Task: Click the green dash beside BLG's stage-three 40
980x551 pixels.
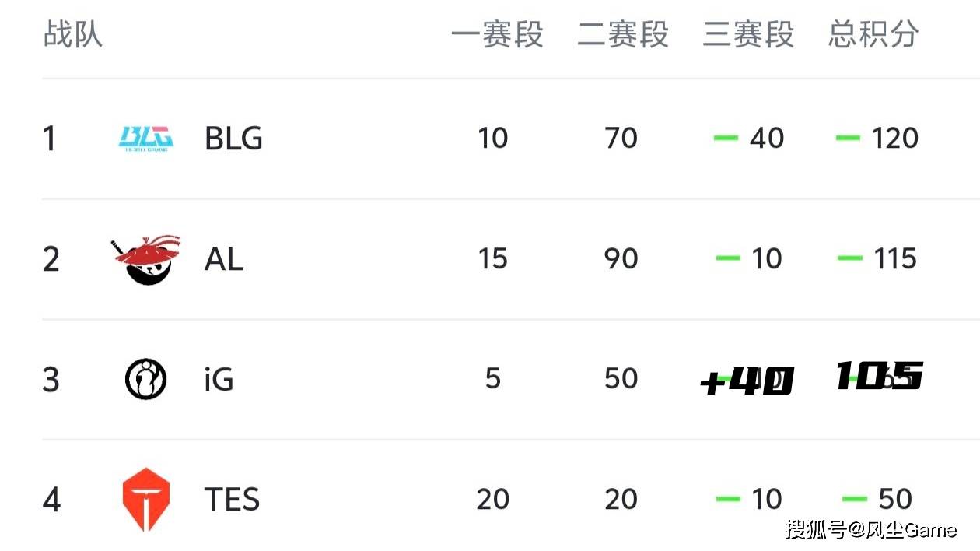Action: (726, 139)
